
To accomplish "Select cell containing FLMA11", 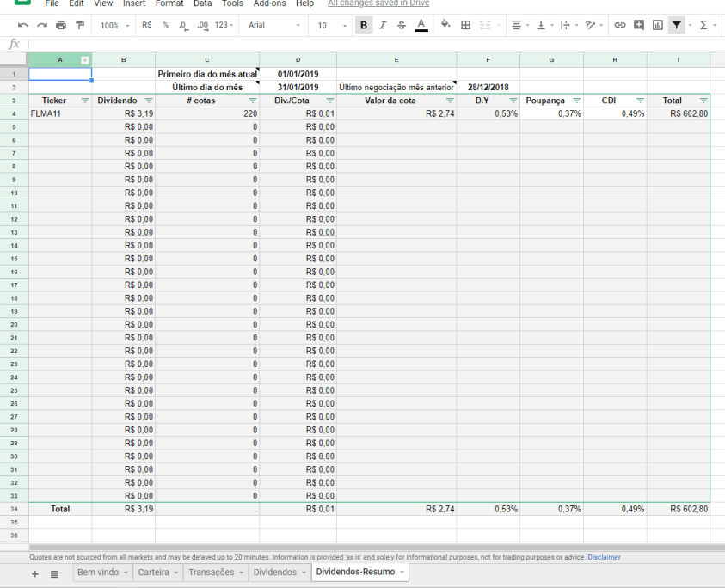I will coord(60,113).
